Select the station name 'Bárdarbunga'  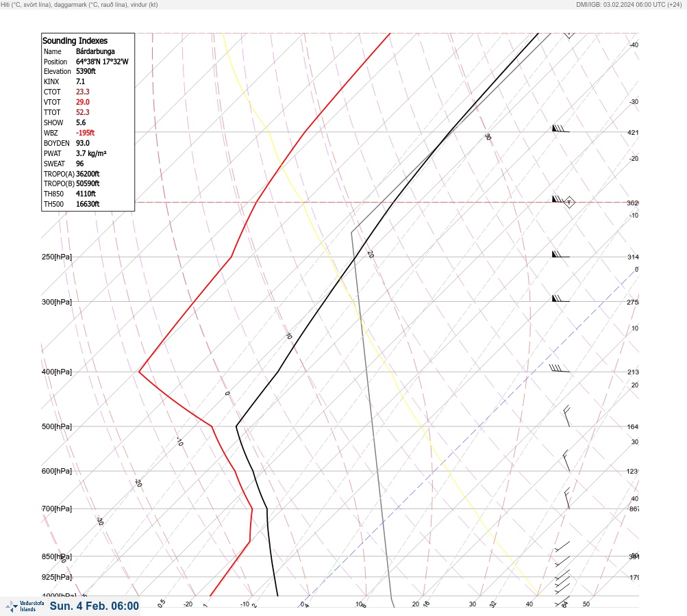(x=95, y=51)
